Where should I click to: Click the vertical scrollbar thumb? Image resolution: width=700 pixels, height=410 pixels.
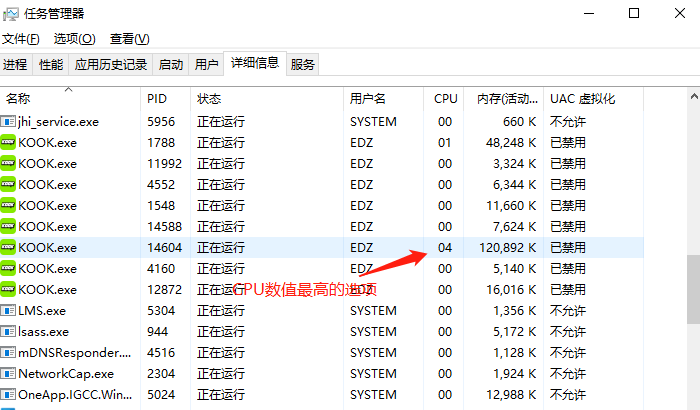click(694, 289)
